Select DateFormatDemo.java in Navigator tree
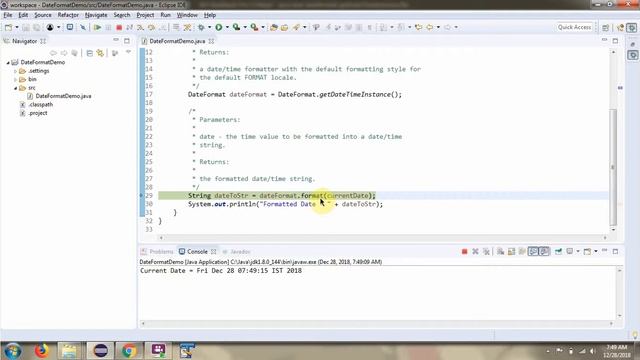Viewport: 640px width, 360px height. point(63,96)
